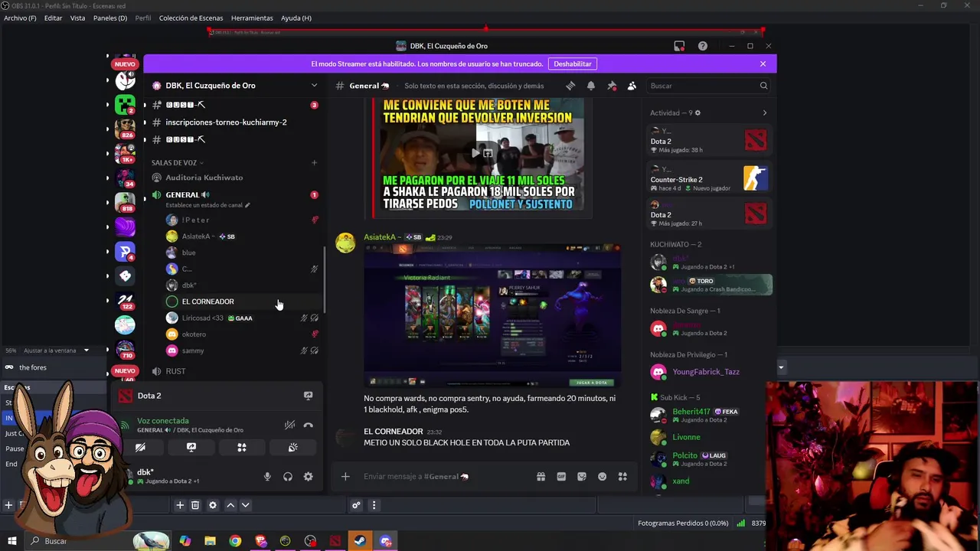Open the Discord help question-mark icon
This screenshot has width=980, height=551.
tap(702, 46)
